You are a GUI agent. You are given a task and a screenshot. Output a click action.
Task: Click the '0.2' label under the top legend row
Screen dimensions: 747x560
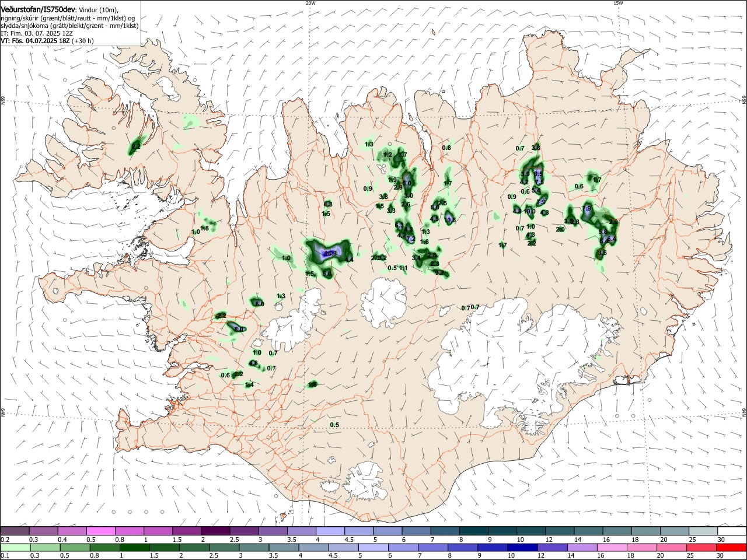tap(4, 540)
